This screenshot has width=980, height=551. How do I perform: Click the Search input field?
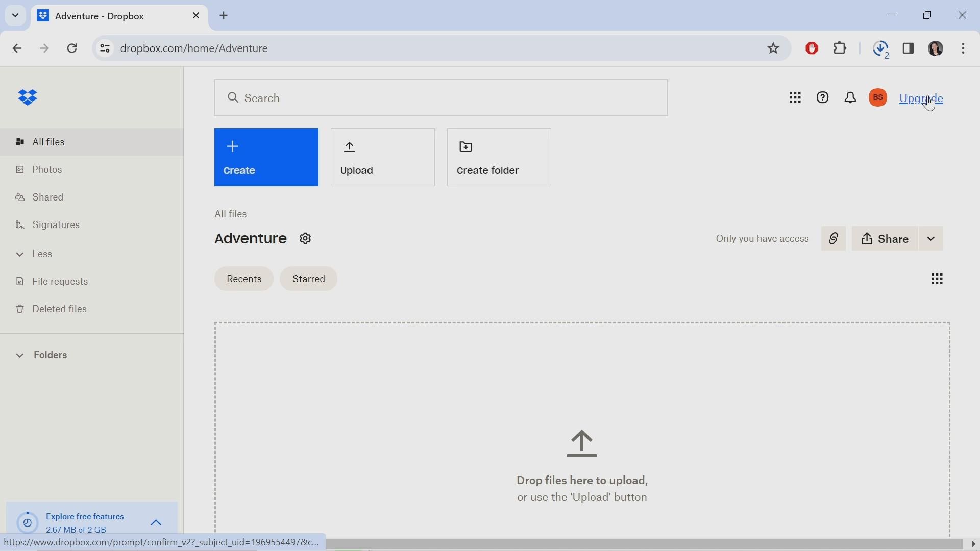pyautogui.click(x=441, y=98)
